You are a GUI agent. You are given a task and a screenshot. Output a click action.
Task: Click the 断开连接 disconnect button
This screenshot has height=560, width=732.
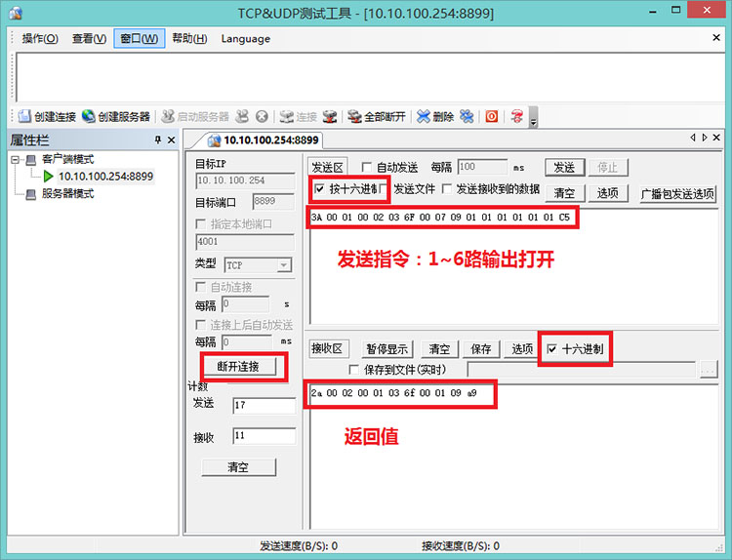(238, 367)
